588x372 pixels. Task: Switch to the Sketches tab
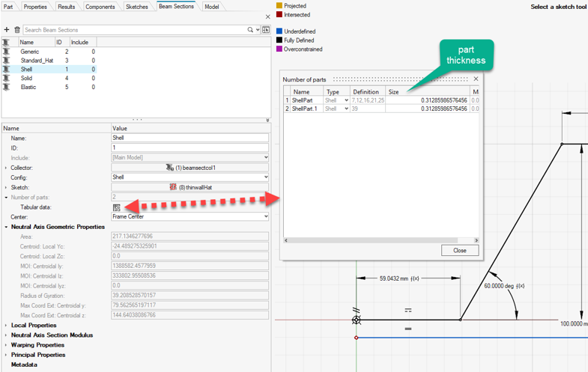click(136, 7)
